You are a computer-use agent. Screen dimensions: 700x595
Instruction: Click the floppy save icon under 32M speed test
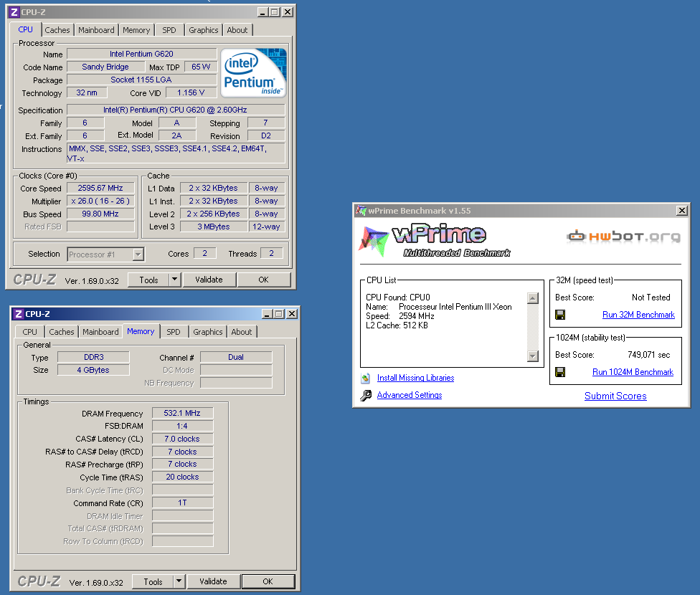[x=560, y=315]
